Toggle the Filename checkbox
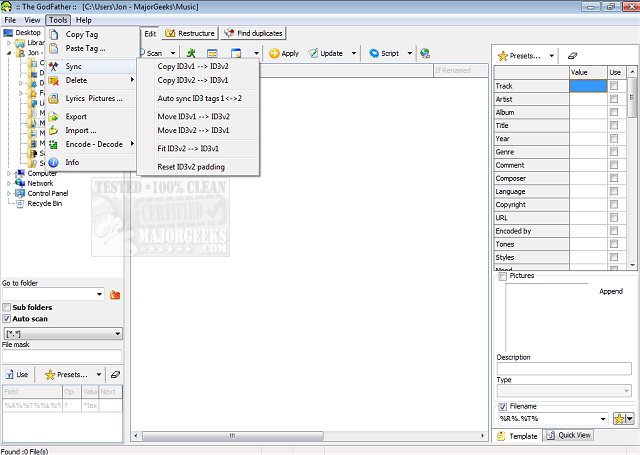 502,407
